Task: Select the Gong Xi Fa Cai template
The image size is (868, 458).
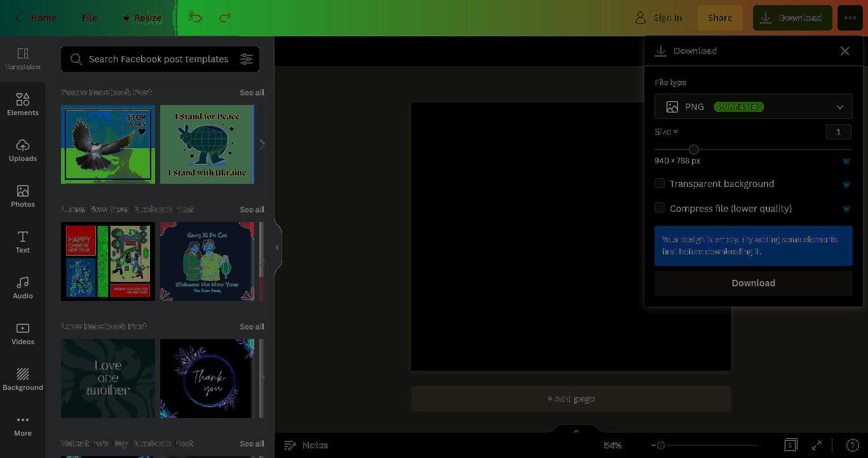Action: pyautogui.click(x=207, y=261)
